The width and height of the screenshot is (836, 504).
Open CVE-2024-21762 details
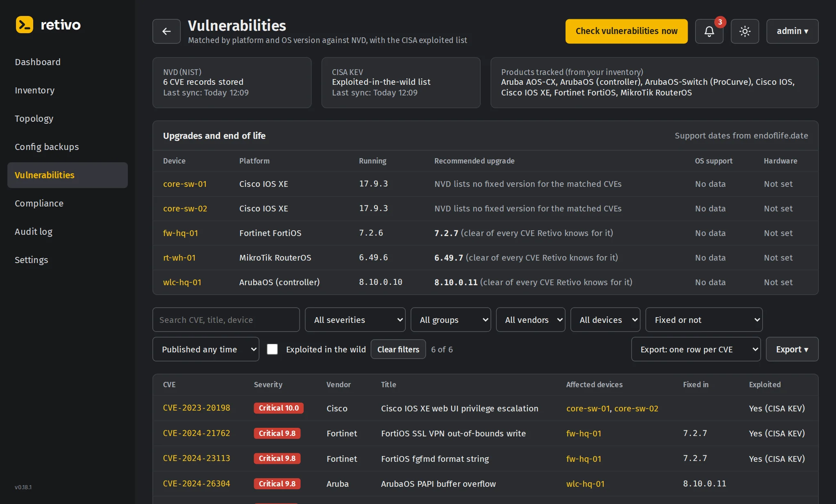click(x=197, y=433)
